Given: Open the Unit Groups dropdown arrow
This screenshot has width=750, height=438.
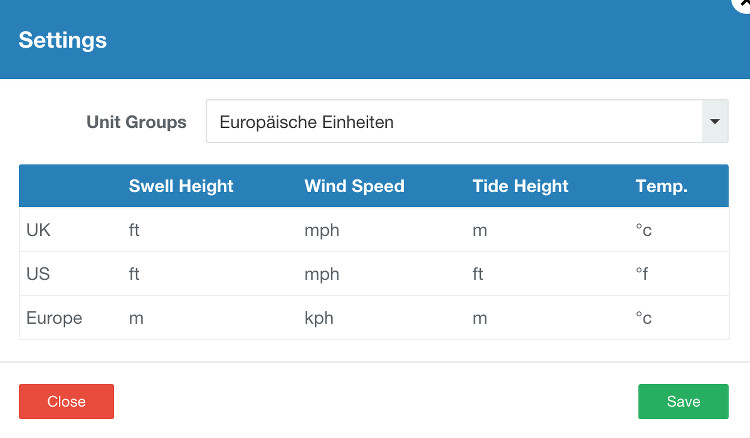Looking at the screenshot, I should (x=715, y=121).
